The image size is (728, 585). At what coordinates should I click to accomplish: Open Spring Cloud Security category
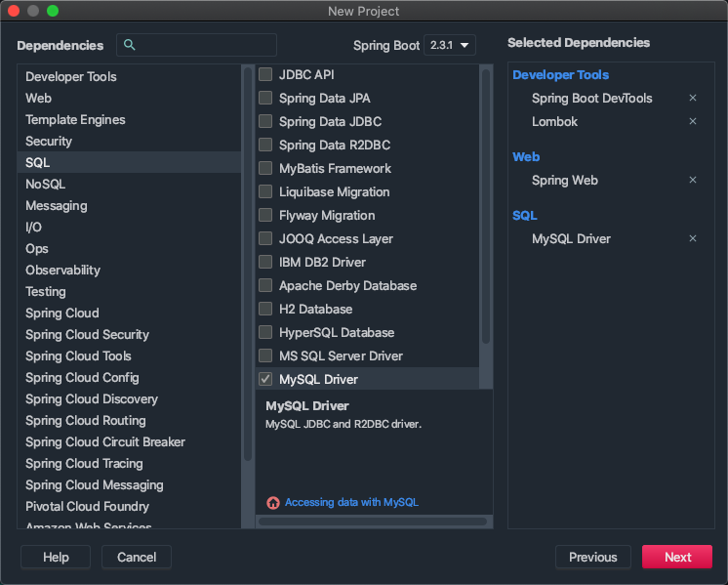point(129,335)
